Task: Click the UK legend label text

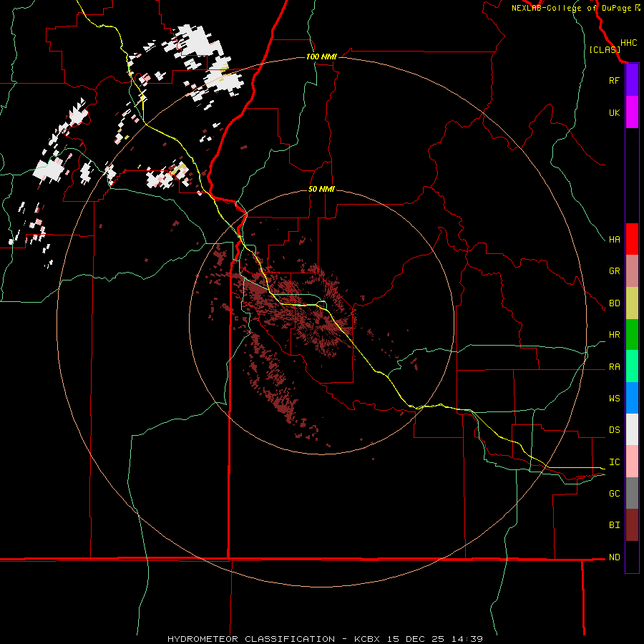Action: point(614,112)
